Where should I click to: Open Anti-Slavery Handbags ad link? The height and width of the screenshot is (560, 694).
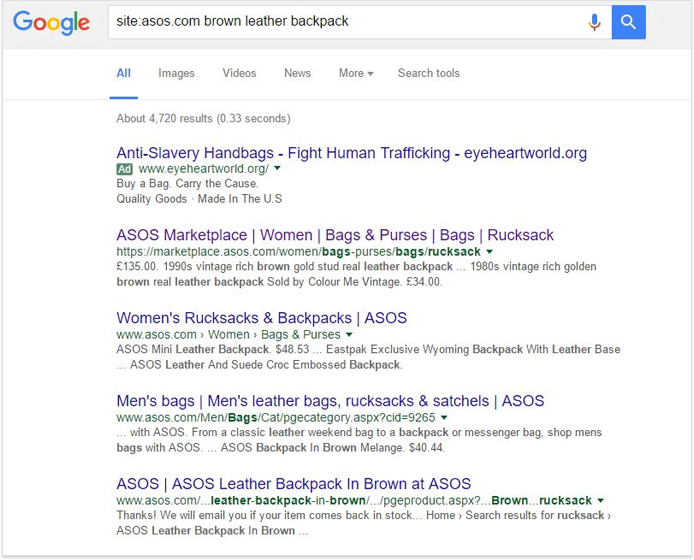click(x=351, y=153)
